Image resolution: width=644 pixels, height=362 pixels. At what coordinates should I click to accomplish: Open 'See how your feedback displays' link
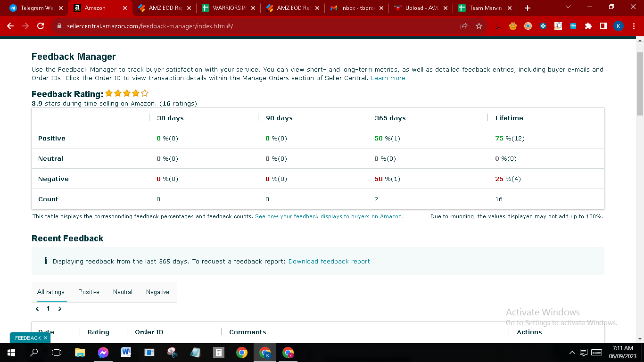click(329, 217)
